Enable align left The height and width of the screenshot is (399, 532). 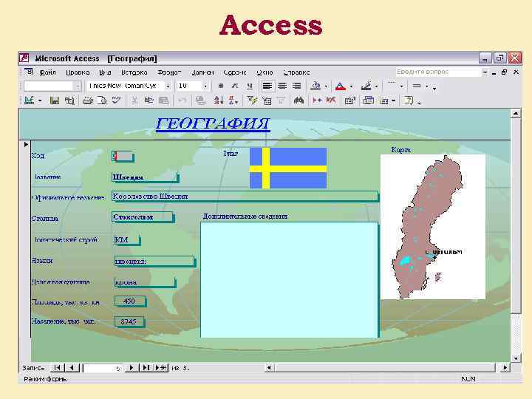tap(267, 86)
